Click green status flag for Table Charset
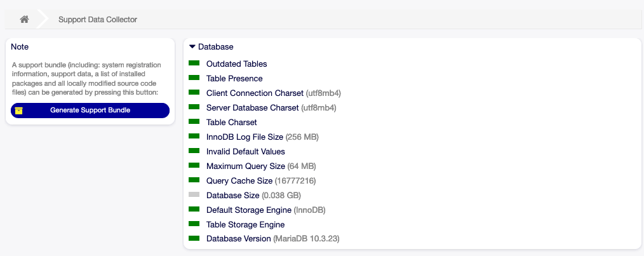 [194, 122]
